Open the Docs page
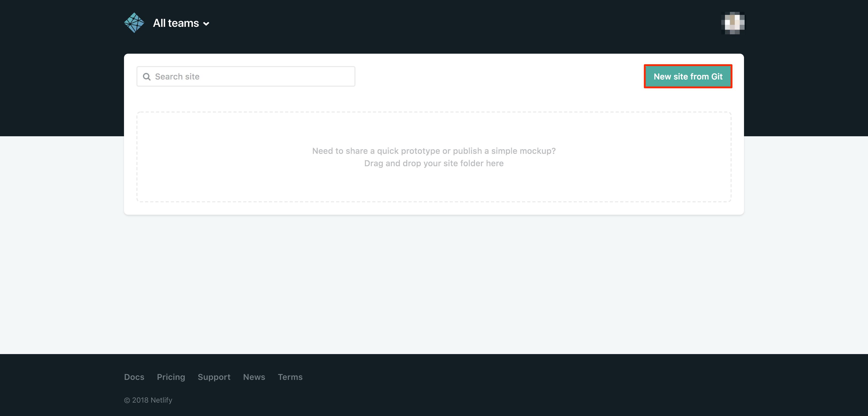Screen dimensions: 868x416 (134, 377)
